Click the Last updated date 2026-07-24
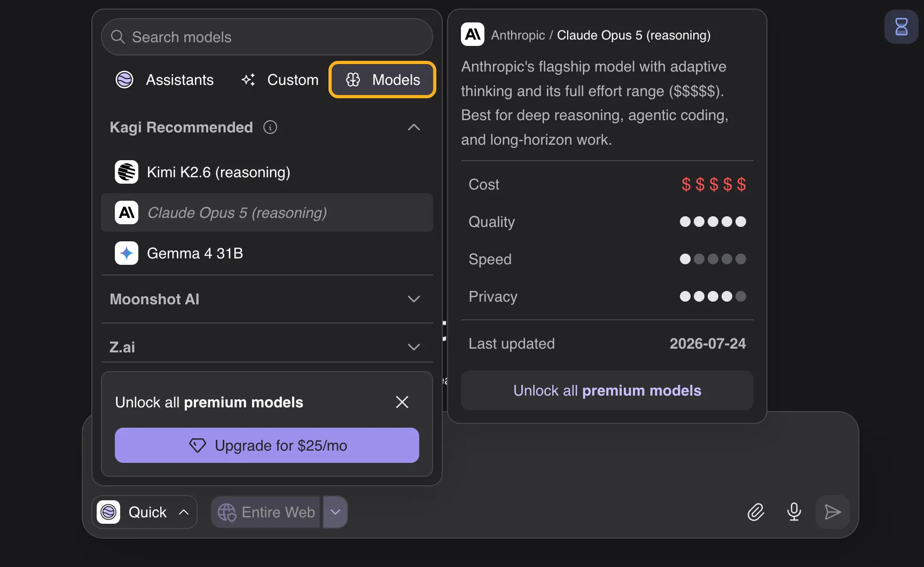Viewport: 924px width, 567px height. pos(708,343)
